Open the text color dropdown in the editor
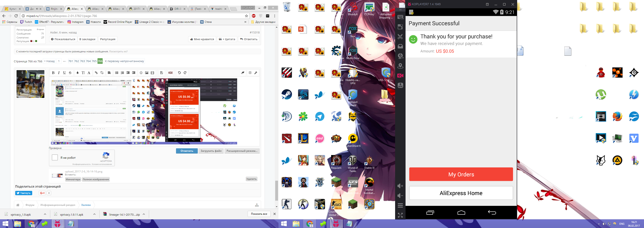The width and height of the screenshot is (644, 228). (77, 73)
